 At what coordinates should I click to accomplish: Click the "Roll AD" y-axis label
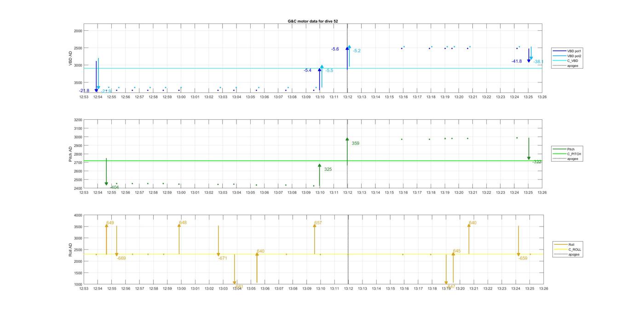(70, 249)
